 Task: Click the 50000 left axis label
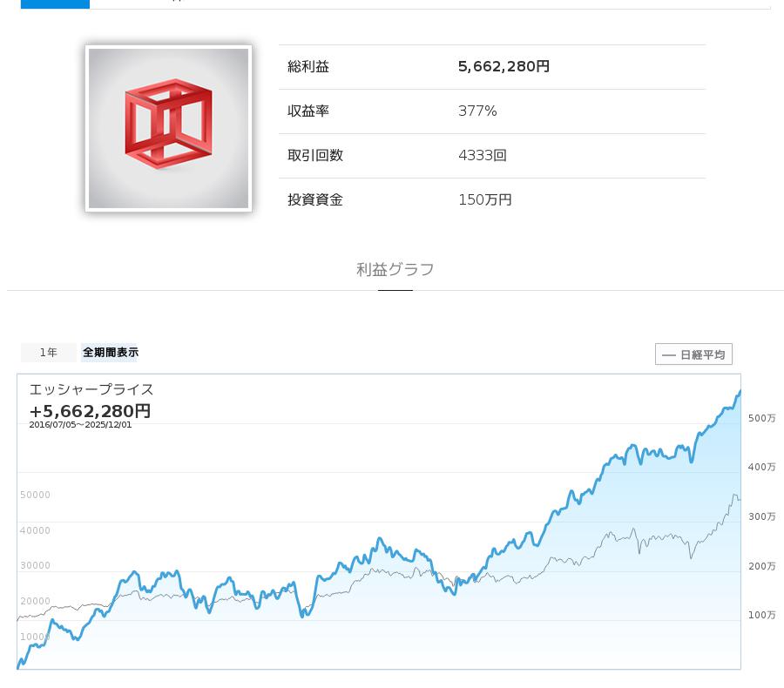click(35, 496)
